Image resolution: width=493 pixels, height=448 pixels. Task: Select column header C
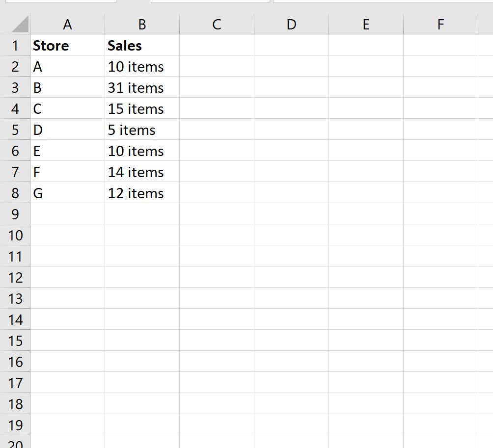pyautogui.click(x=216, y=24)
